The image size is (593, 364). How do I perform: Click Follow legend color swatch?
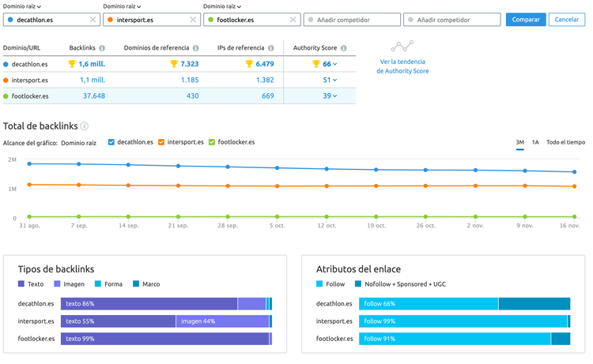(319, 283)
